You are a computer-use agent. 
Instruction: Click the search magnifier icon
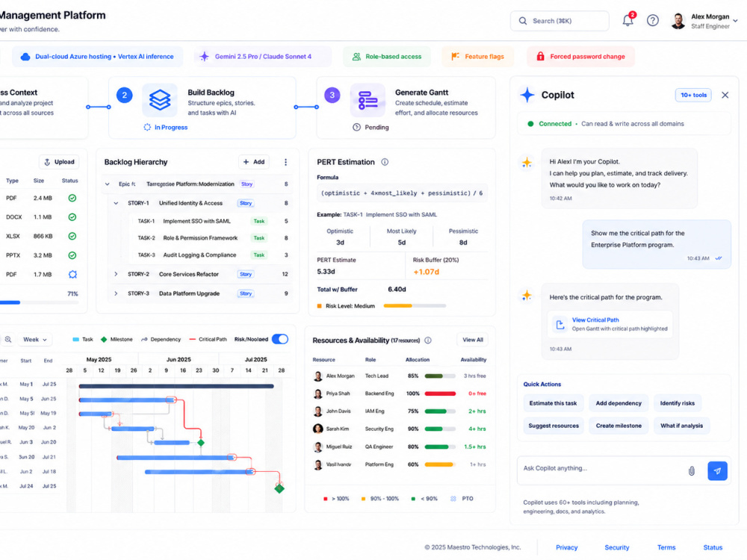pos(523,21)
